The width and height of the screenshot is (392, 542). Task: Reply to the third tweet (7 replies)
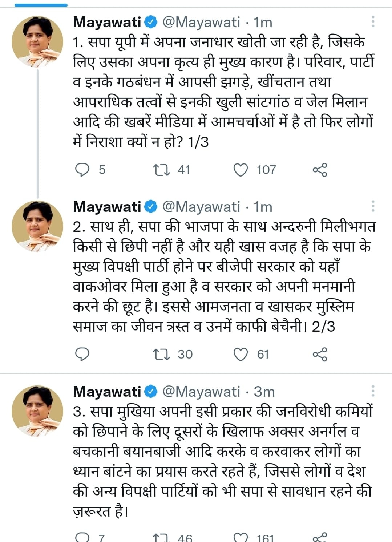(82, 538)
